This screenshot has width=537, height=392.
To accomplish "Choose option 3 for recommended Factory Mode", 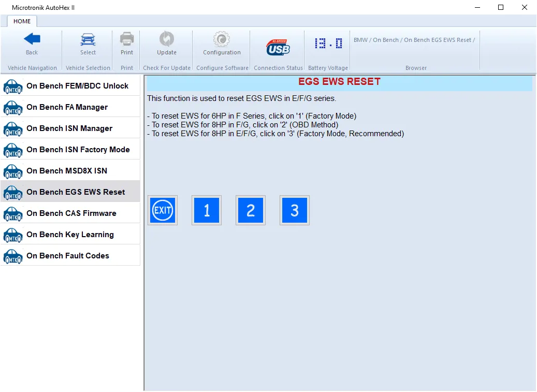I will click(x=295, y=210).
